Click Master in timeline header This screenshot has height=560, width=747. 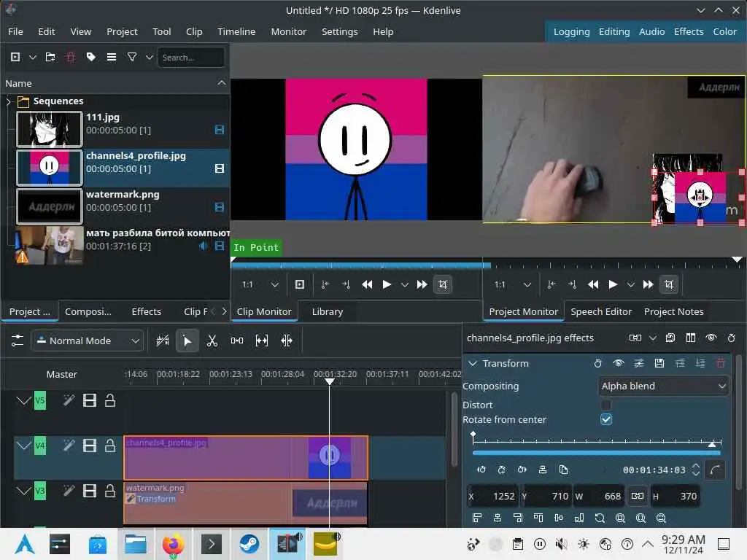[61, 374]
